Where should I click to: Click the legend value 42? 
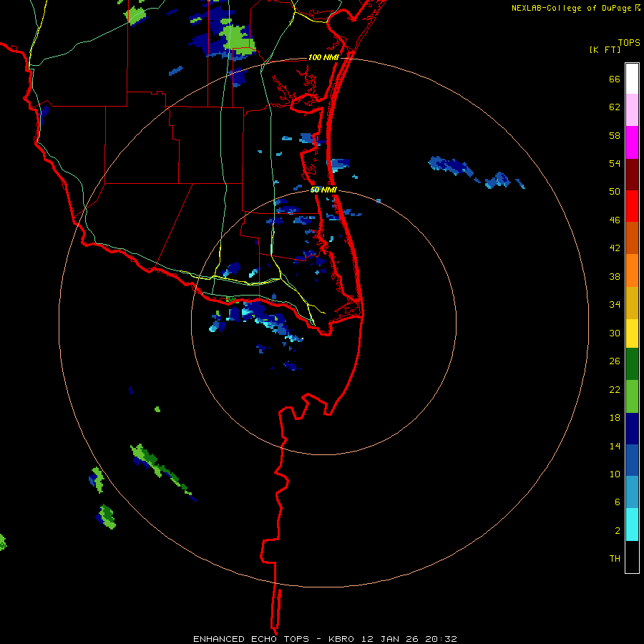click(615, 248)
